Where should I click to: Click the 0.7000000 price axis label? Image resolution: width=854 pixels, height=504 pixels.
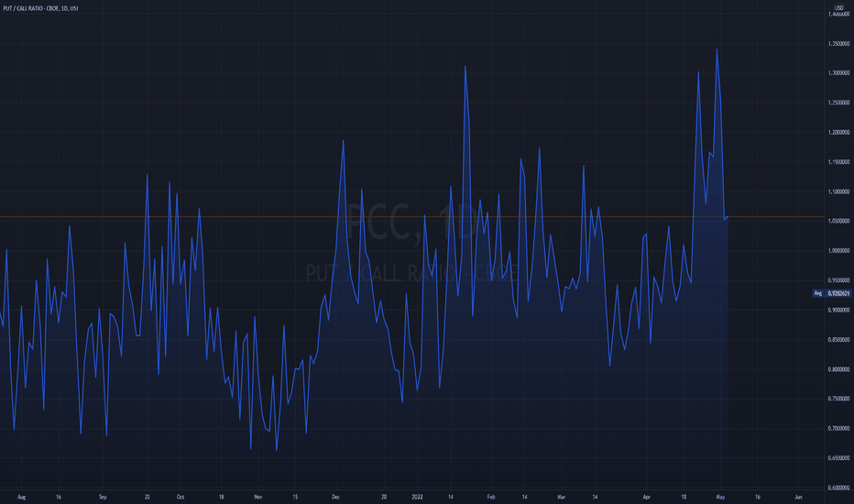[x=838, y=428]
